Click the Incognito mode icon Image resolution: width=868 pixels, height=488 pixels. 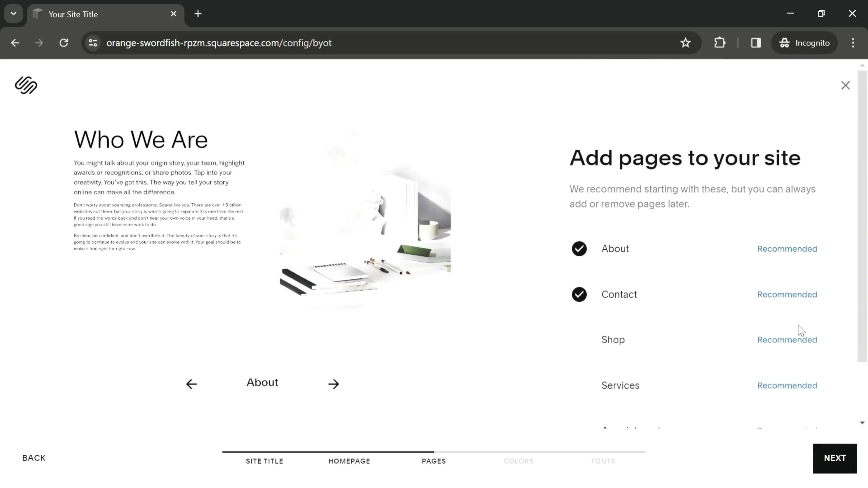[x=785, y=42]
